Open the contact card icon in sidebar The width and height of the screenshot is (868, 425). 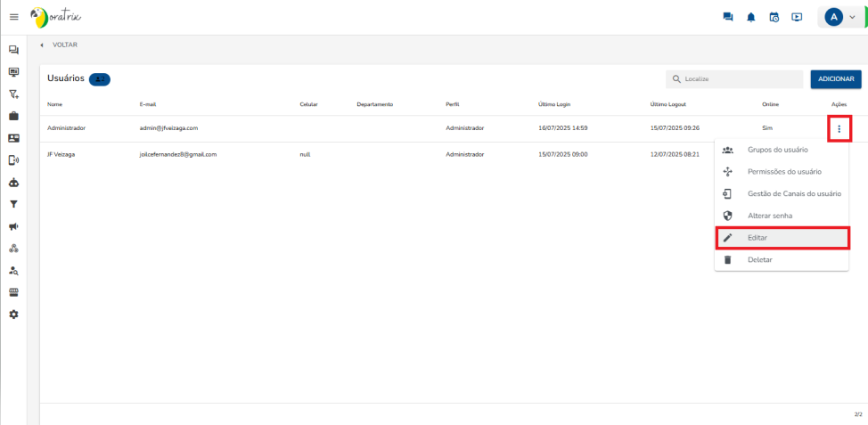[x=13, y=138]
